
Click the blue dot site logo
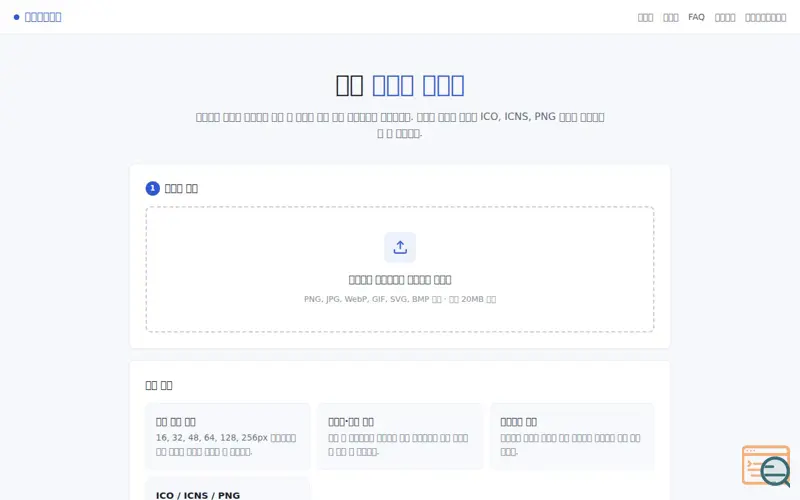tap(16, 17)
